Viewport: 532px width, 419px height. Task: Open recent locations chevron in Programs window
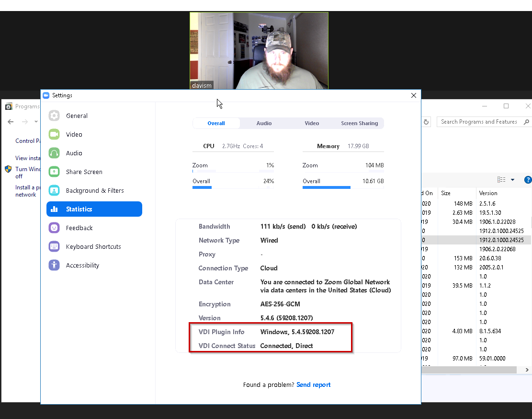[x=36, y=122]
